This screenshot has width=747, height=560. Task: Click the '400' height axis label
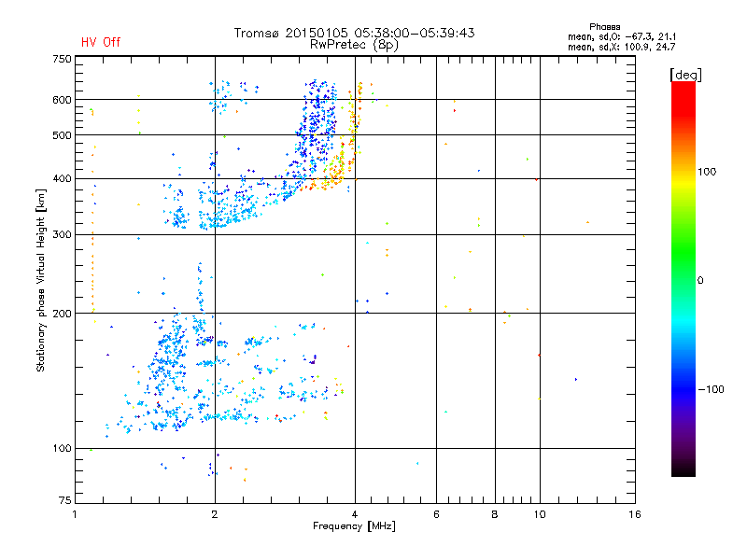[62, 179]
